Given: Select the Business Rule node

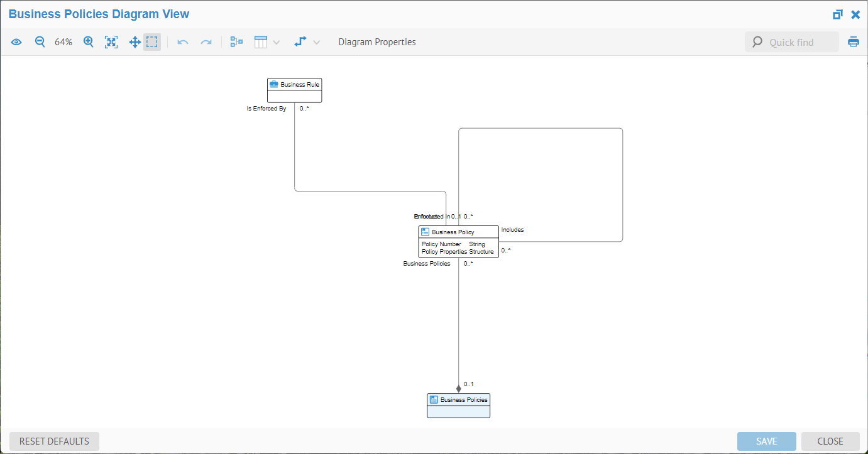Looking at the screenshot, I should 294,90.
